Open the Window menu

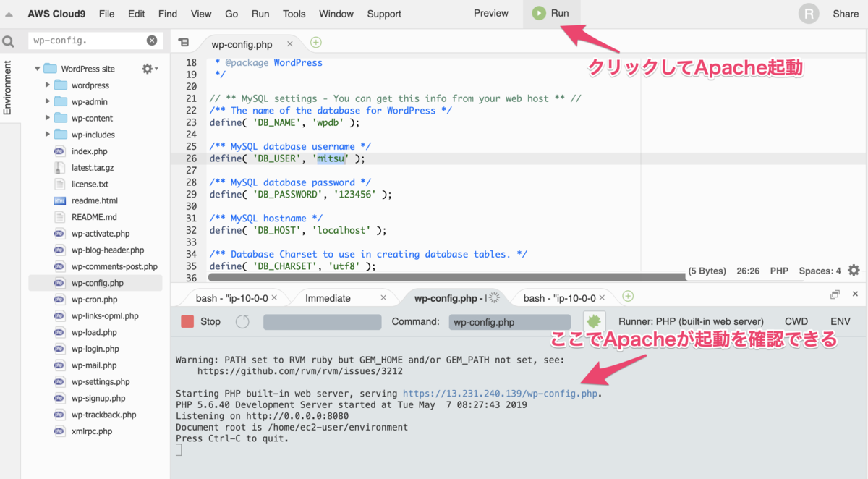336,14
